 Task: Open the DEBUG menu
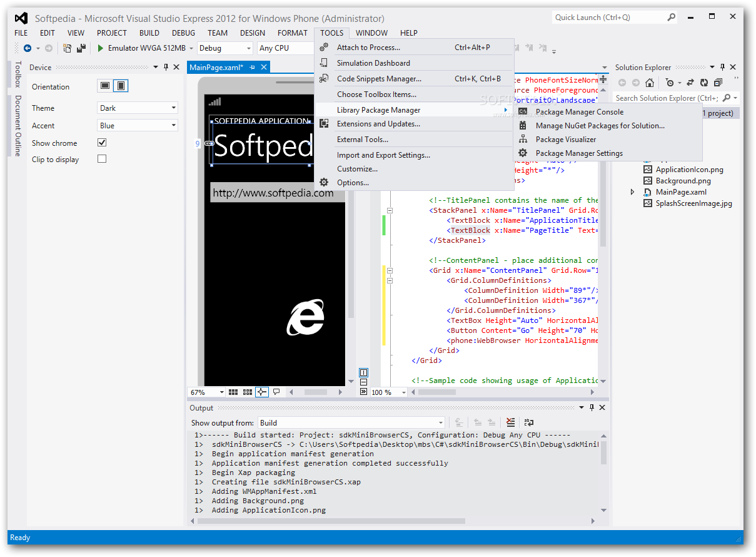(x=183, y=33)
